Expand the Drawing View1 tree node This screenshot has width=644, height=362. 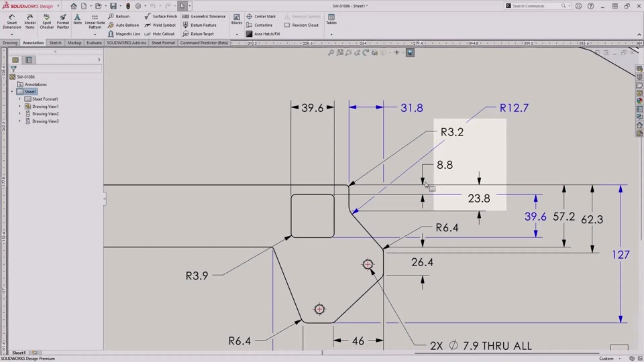click(x=20, y=107)
